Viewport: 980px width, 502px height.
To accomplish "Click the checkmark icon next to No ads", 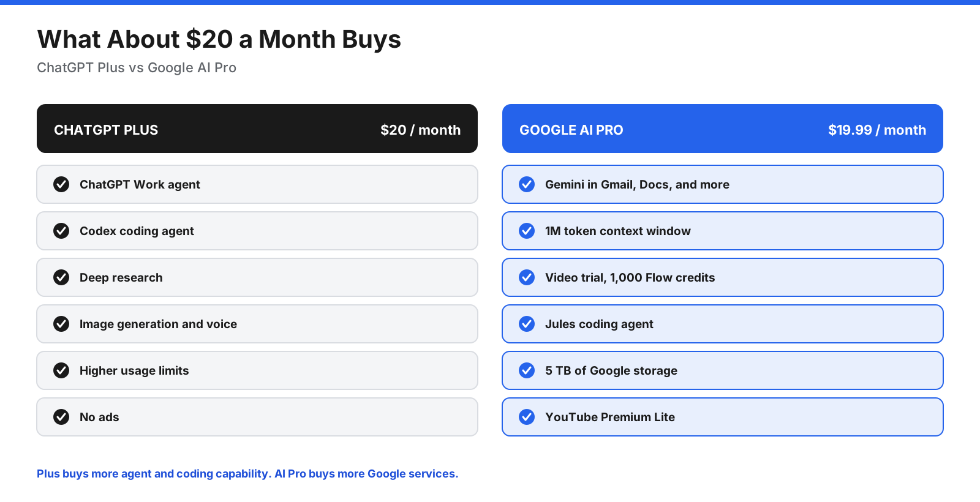I will pyautogui.click(x=61, y=417).
